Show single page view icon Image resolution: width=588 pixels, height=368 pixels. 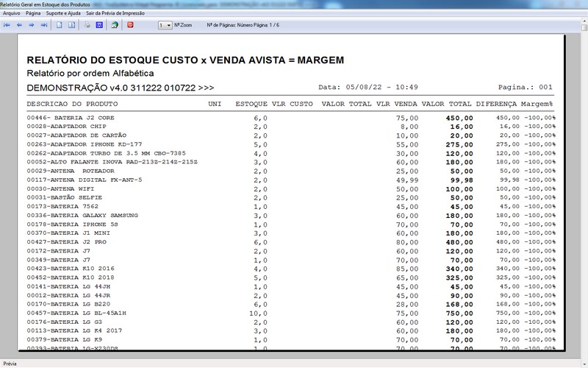pyautogui.click(x=60, y=25)
